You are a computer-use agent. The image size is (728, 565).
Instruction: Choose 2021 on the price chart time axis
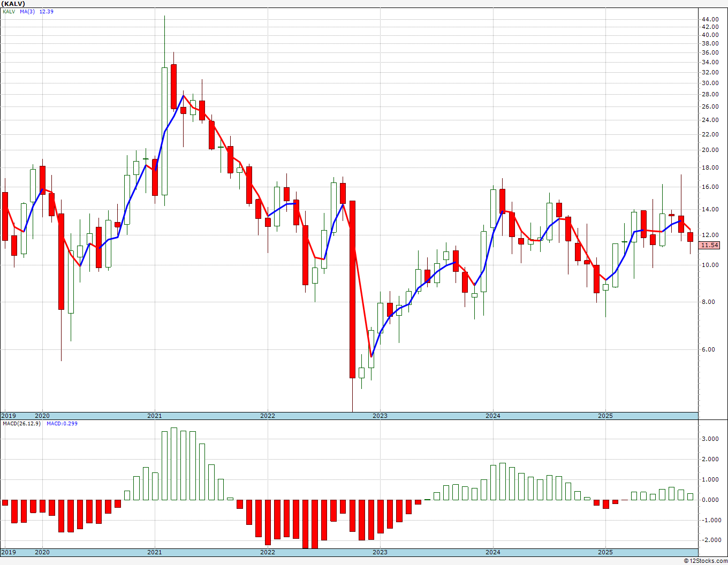point(155,416)
